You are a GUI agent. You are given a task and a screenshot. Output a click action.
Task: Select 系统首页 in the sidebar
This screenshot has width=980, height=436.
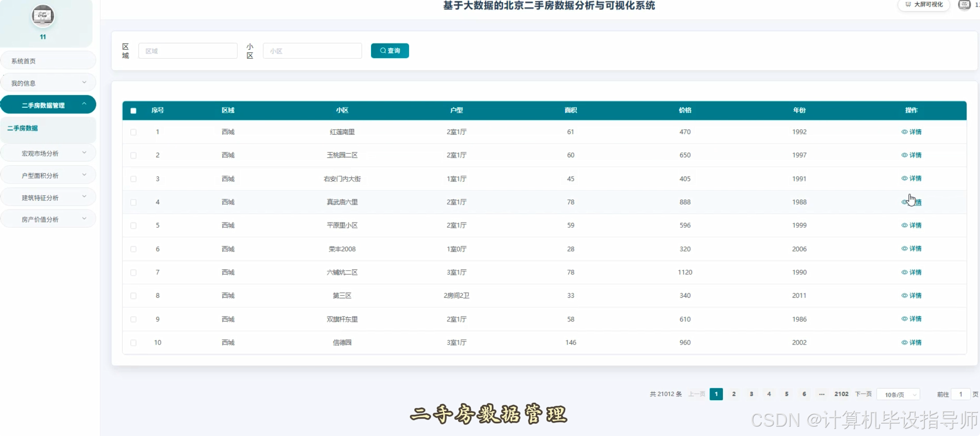coord(48,60)
